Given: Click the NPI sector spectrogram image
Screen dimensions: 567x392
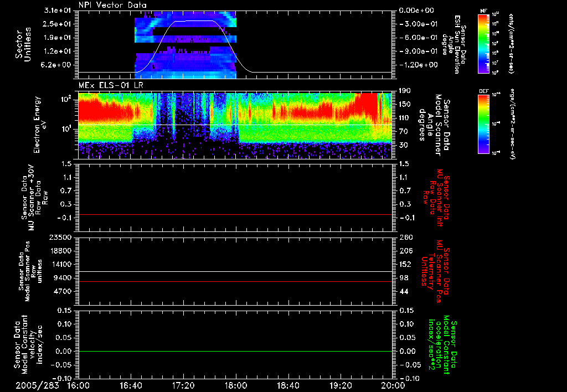Looking at the screenshot, I should pos(185,45).
